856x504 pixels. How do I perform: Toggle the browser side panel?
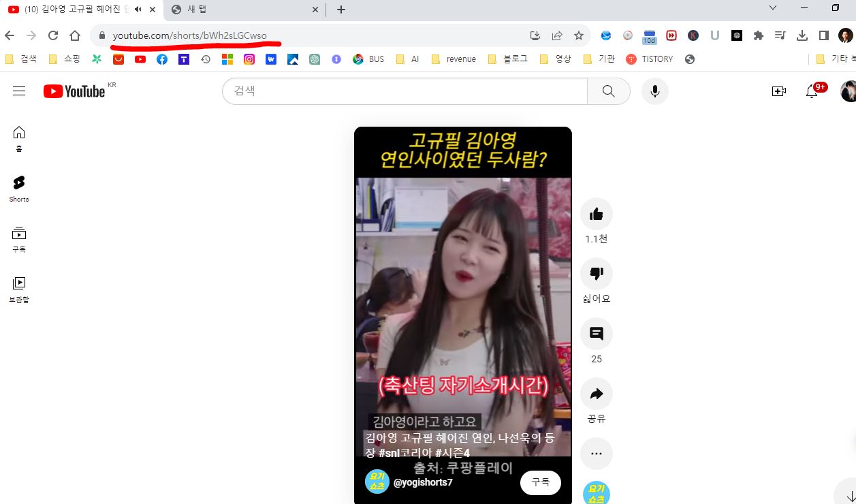tap(824, 35)
